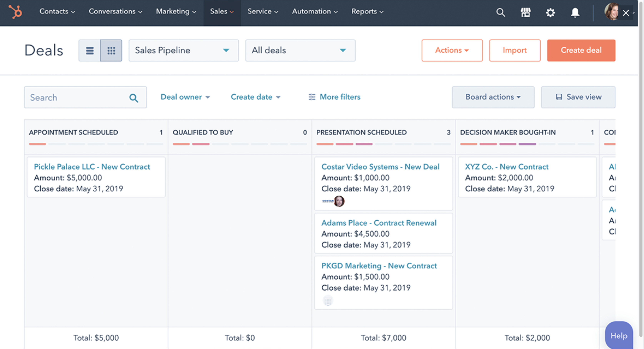Switch to board grid view
644x349 pixels.
click(111, 51)
